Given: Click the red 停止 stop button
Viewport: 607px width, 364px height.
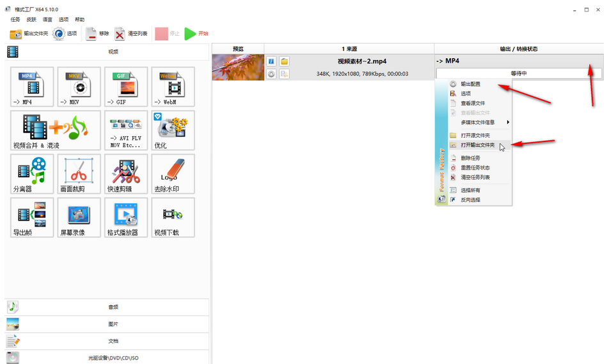Looking at the screenshot, I should (x=167, y=34).
